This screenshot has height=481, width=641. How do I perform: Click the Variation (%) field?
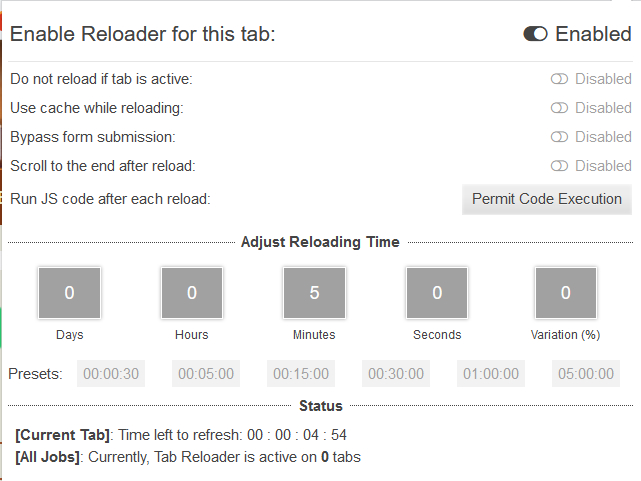coord(565,293)
